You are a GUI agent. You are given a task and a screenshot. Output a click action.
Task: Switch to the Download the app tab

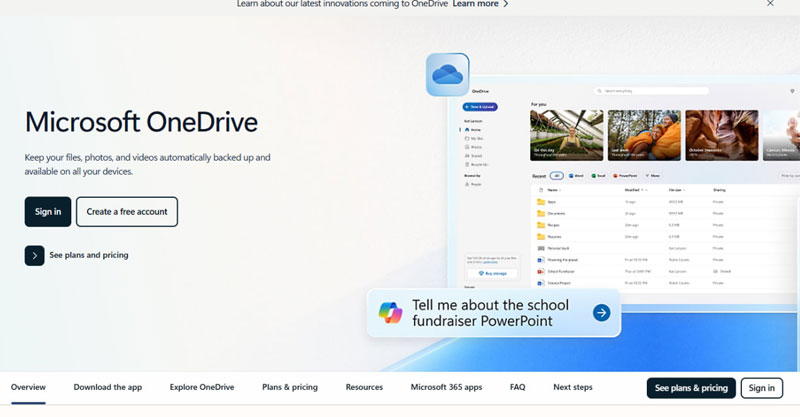coord(108,387)
